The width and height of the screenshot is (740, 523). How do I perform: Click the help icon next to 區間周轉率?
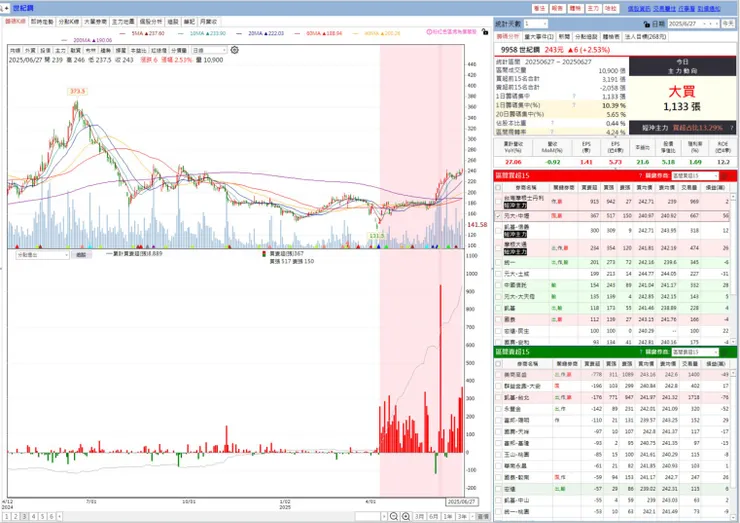551,132
